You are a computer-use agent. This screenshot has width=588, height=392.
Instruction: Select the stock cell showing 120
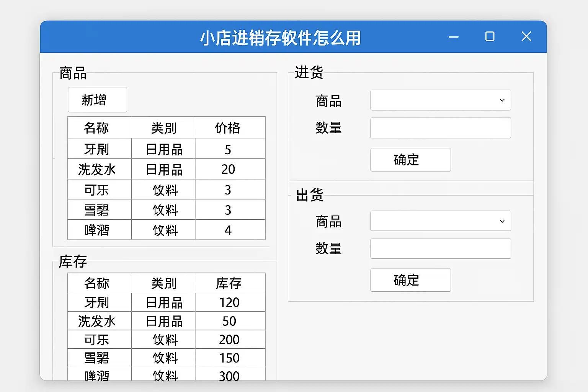[x=229, y=302]
